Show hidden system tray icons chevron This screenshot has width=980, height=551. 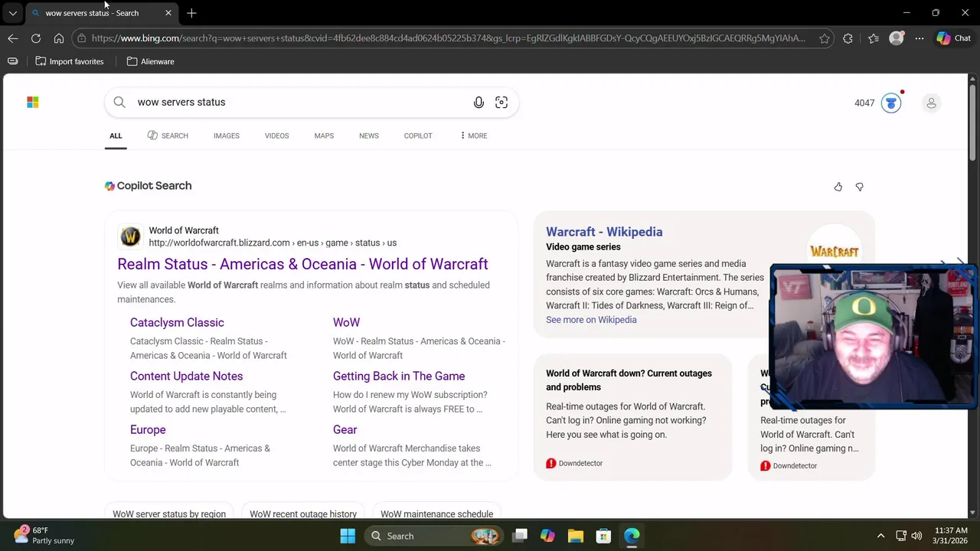point(880,536)
